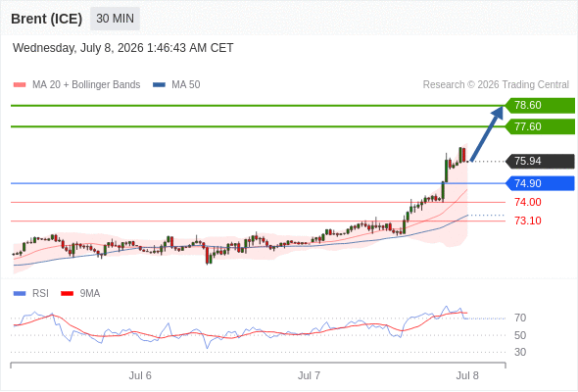Click the red 73.10 support label
578x392 pixels.
click(528, 220)
